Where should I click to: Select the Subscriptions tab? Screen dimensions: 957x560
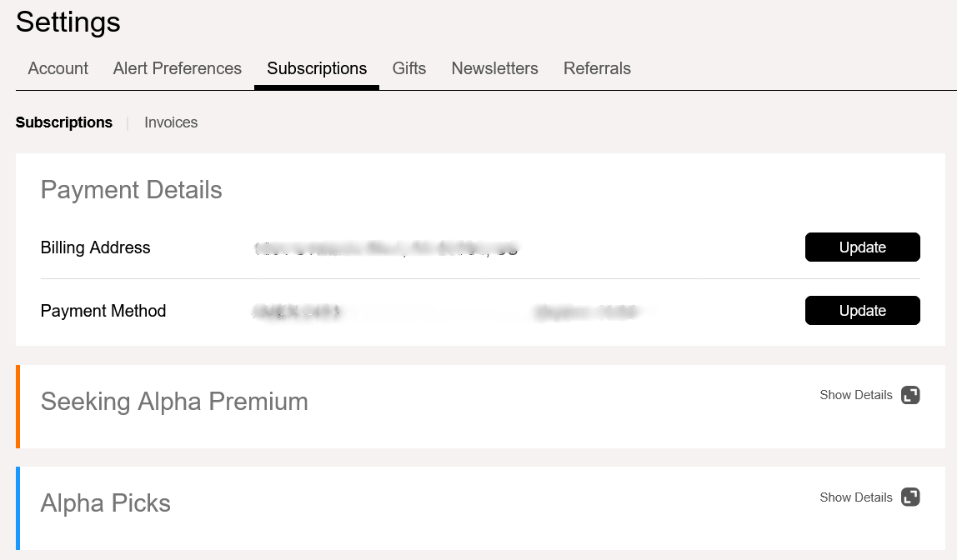point(317,68)
